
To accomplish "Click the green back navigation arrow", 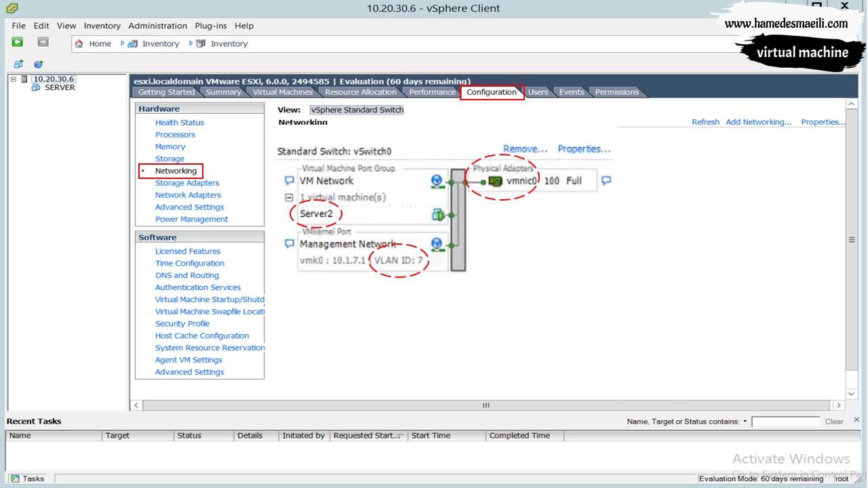I will [18, 42].
